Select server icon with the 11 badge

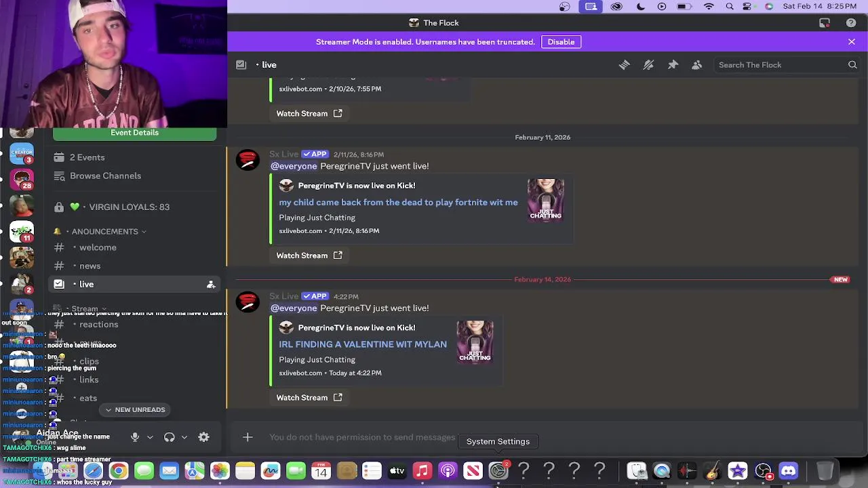coord(22,231)
